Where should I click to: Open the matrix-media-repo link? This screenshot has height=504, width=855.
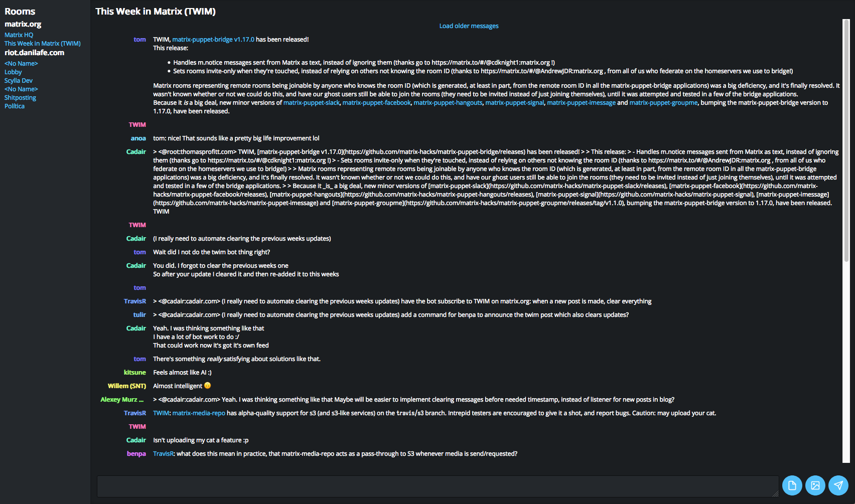199,413
